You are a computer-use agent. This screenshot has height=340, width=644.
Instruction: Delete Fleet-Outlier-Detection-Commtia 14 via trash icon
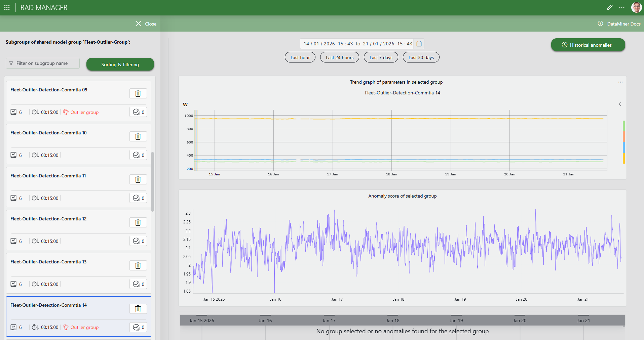tap(138, 309)
